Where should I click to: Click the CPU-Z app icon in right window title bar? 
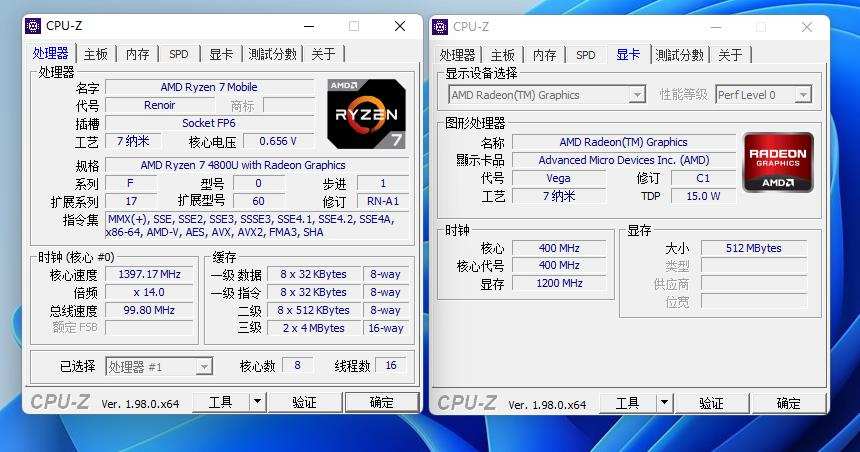point(440,27)
